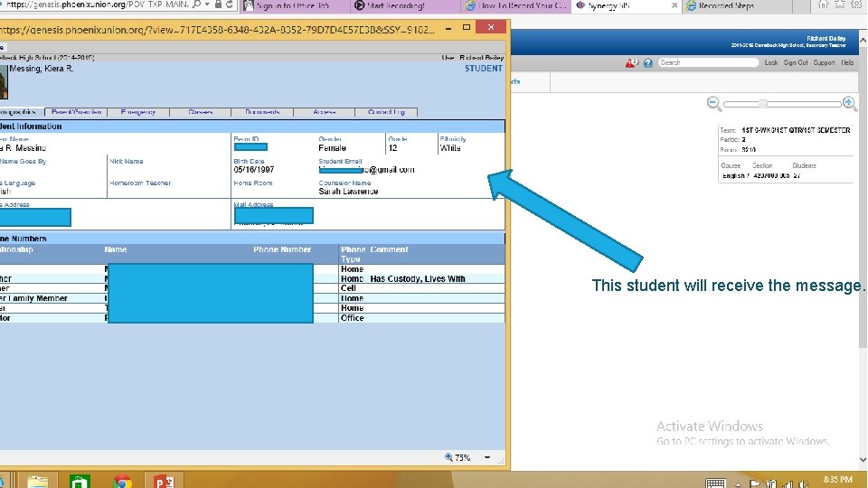Switch to Sign in to Office 365 tab

[295, 5]
